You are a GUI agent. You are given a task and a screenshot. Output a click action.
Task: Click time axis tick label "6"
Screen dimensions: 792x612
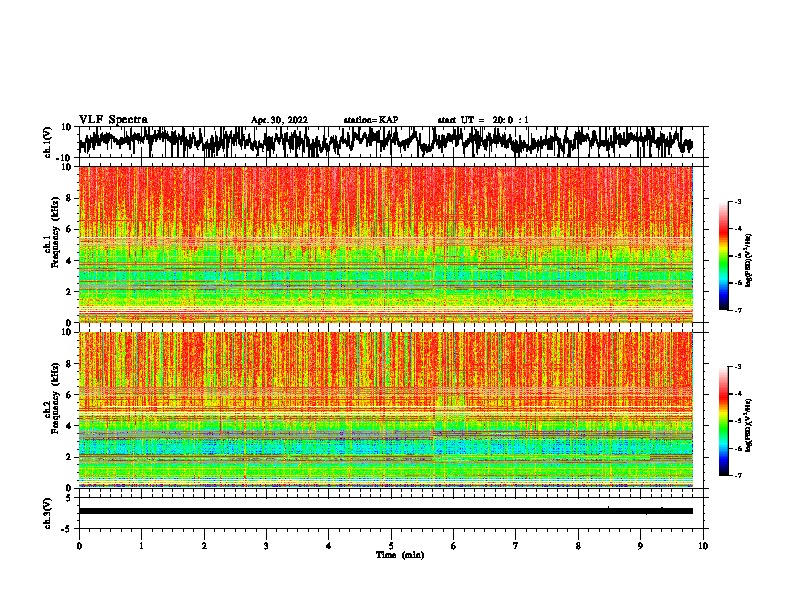click(x=454, y=546)
